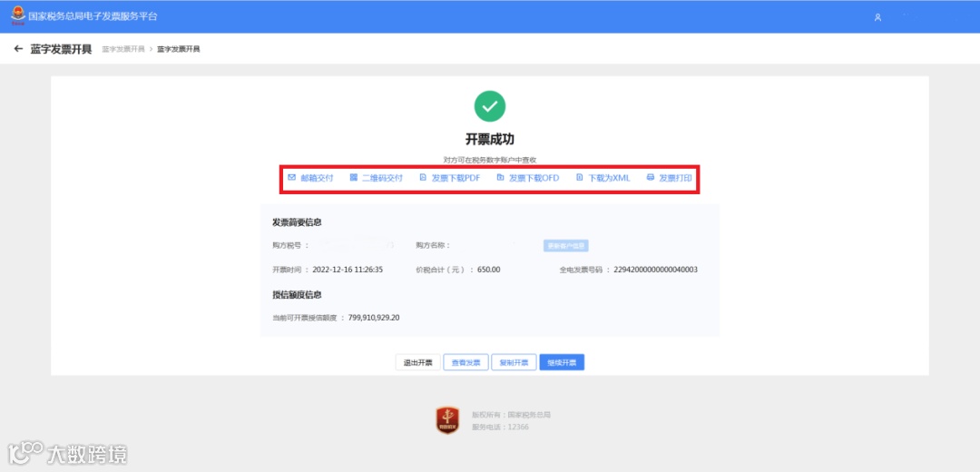Viewport: 980px width, 472px height.
Task: Click the back arrow beside 蓝字发票开具
Action: click(x=18, y=49)
